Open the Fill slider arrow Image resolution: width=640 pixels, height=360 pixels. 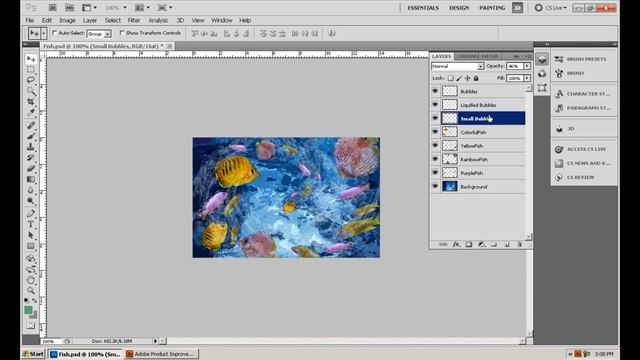pos(527,78)
